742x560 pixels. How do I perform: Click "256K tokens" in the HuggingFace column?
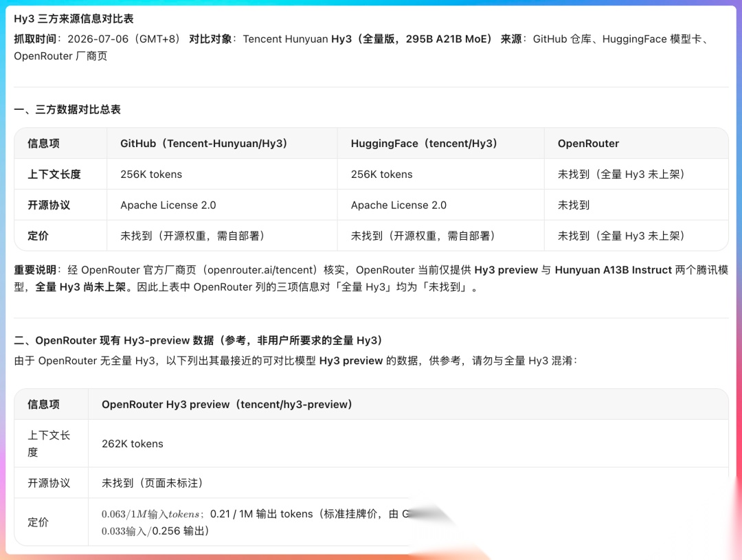tap(381, 175)
